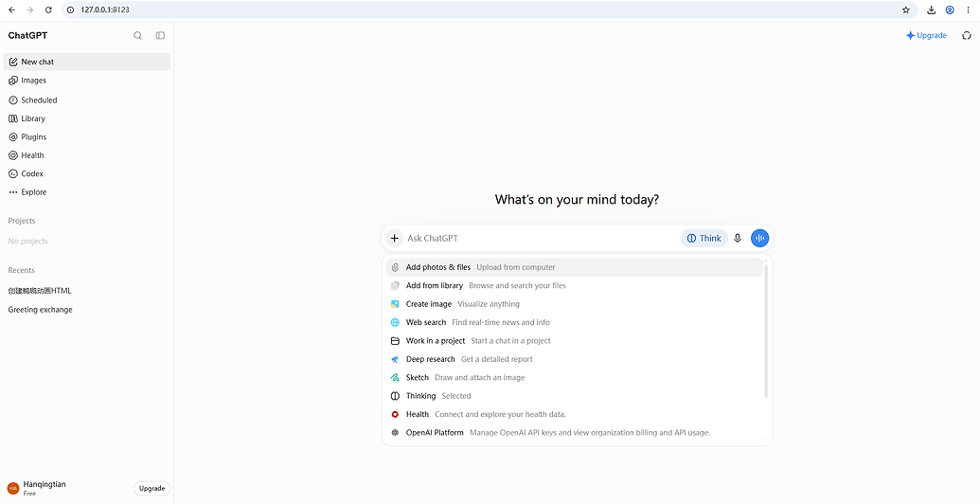Click the Codex sidebar icon

13,173
